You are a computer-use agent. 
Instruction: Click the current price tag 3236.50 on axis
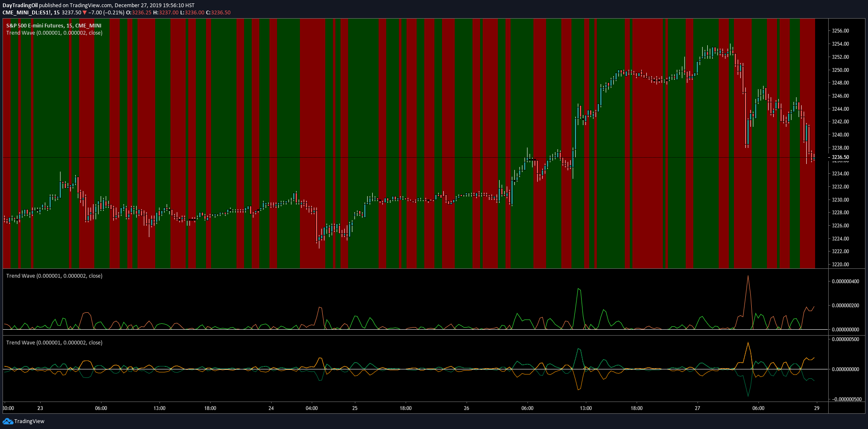[x=840, y=157]
